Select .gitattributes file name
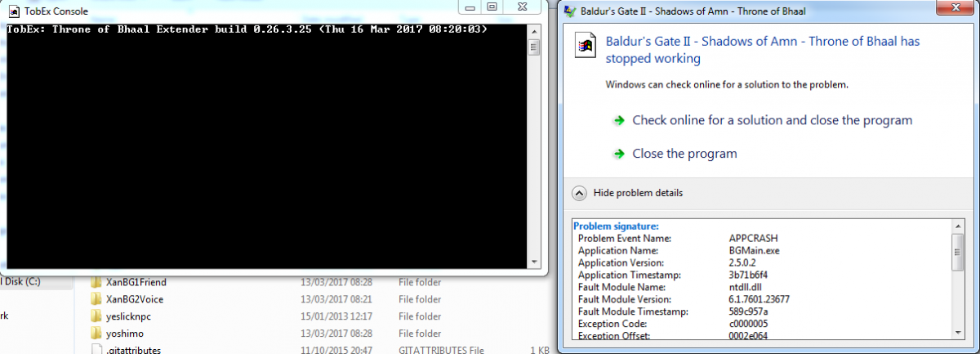 point(133,350)
